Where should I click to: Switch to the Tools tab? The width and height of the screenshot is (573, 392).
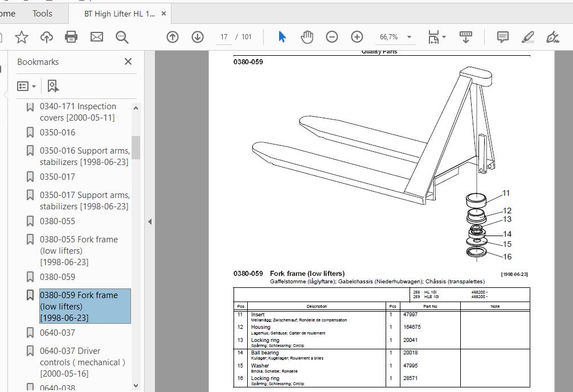click(x=42, y=14)
